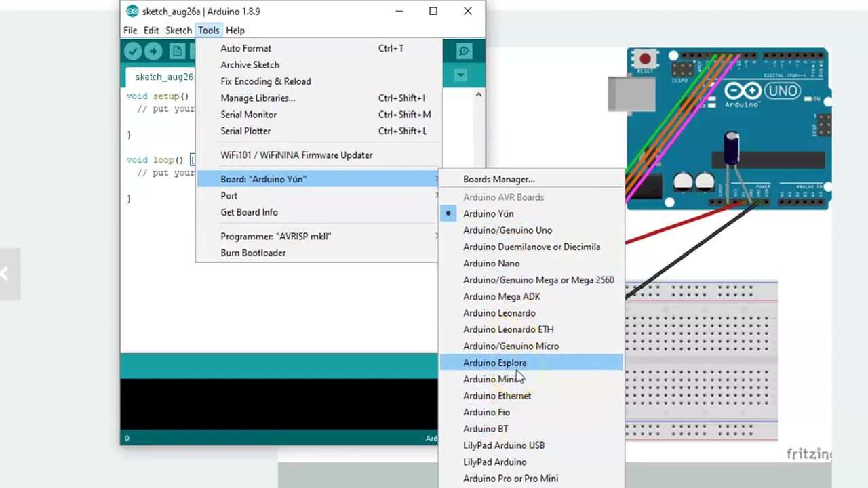The image size is (868, 488).
Task: Click Fix Encoding & Reload
Action: coord(319,81)
